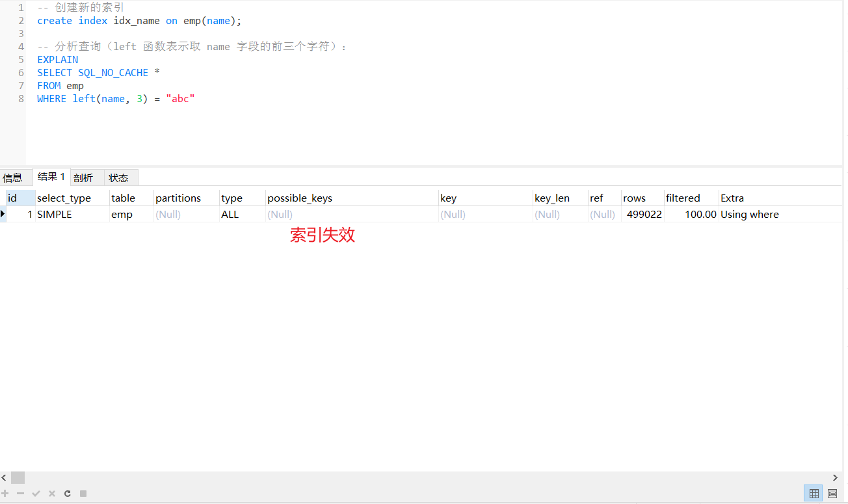This screenshot has height=504, width=848.
Task: Click the possible_keys column header
Action: coord(299,198)
